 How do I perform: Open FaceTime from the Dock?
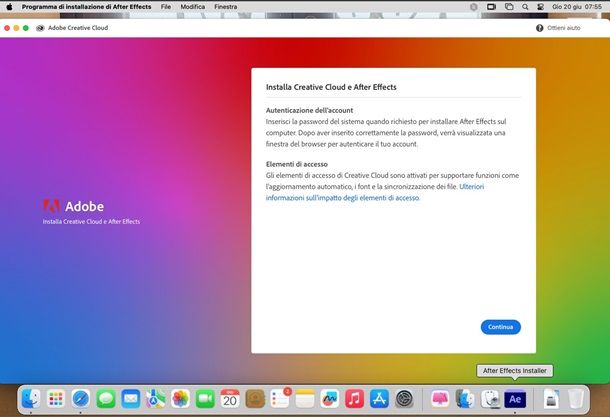coord(205,399)
